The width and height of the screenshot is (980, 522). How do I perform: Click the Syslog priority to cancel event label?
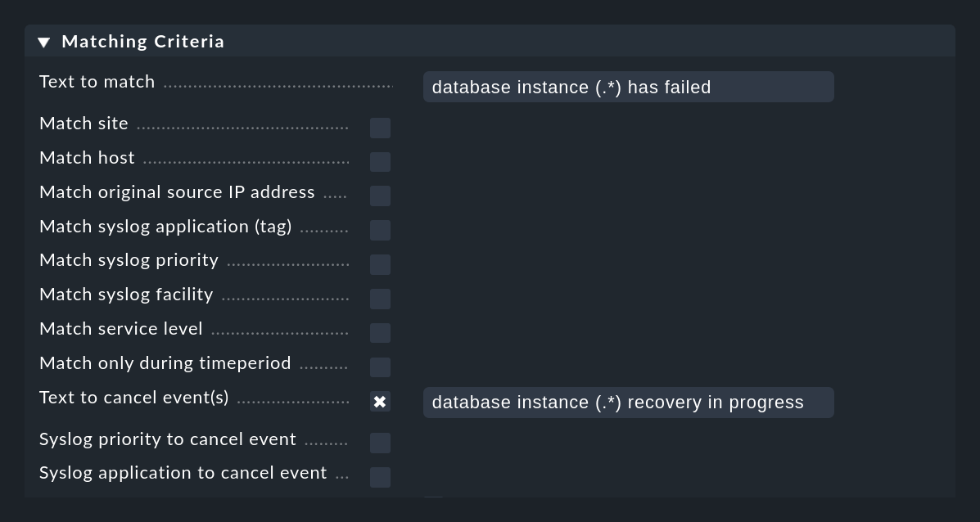168,439
